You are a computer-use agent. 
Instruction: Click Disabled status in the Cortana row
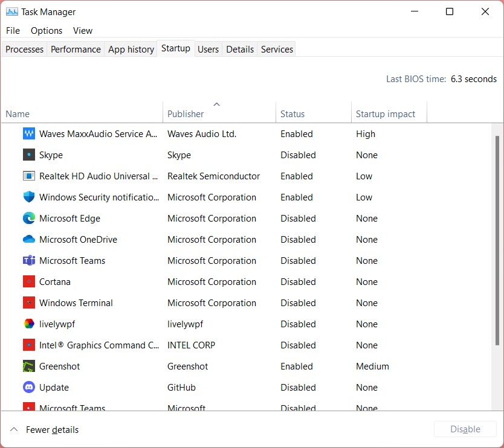pyautogui.click(x=298, y=282)
